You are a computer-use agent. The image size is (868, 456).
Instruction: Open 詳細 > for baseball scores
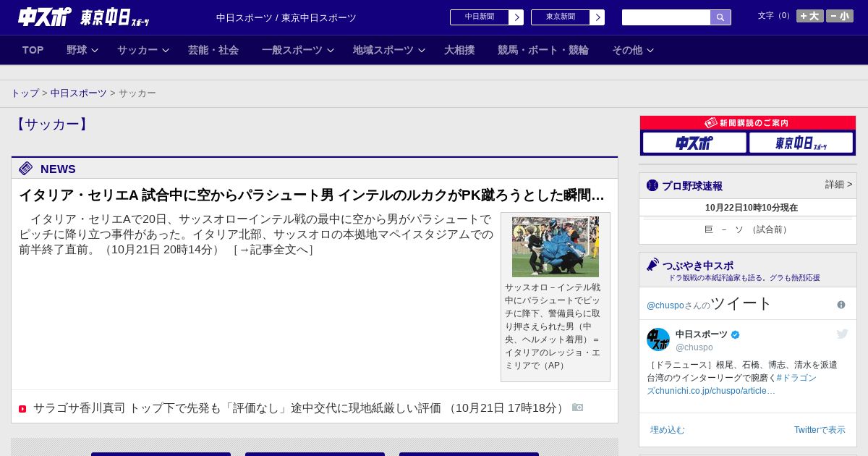point(838,185)
